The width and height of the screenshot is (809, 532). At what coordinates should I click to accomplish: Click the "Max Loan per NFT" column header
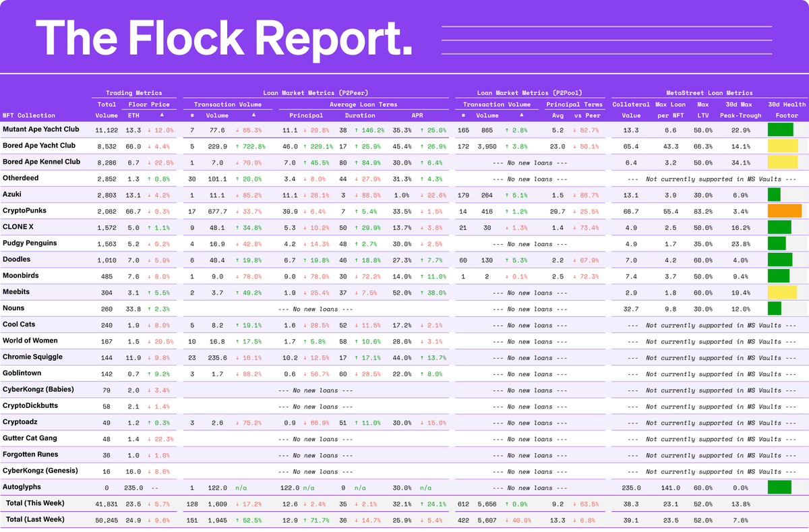670,110
